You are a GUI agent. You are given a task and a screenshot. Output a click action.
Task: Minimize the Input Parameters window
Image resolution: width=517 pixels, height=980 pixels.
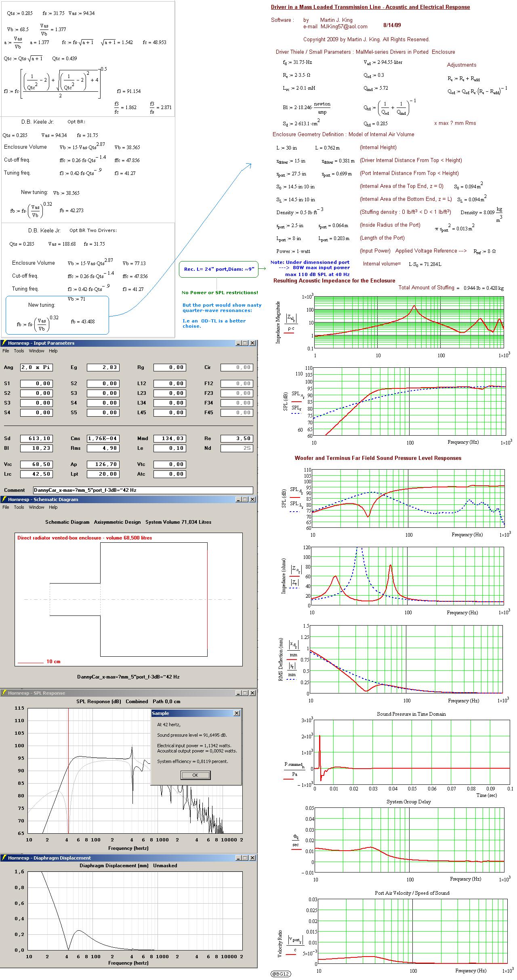[239, 343]
